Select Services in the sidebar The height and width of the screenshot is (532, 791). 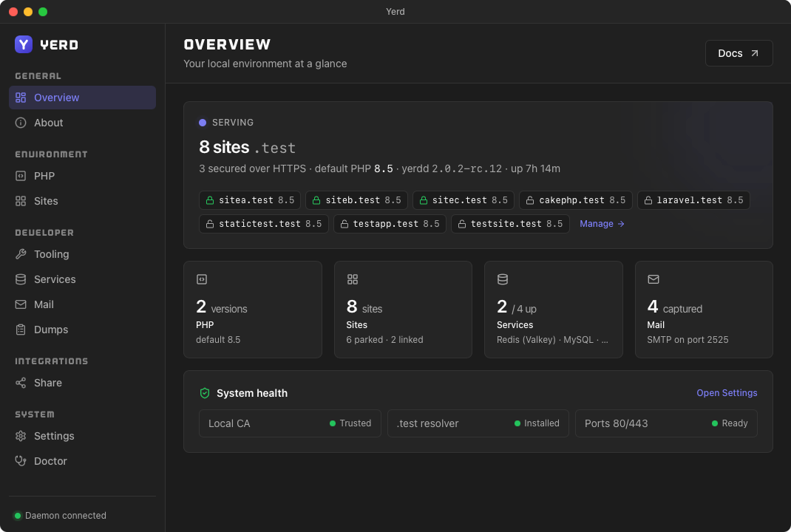(82, 279)
